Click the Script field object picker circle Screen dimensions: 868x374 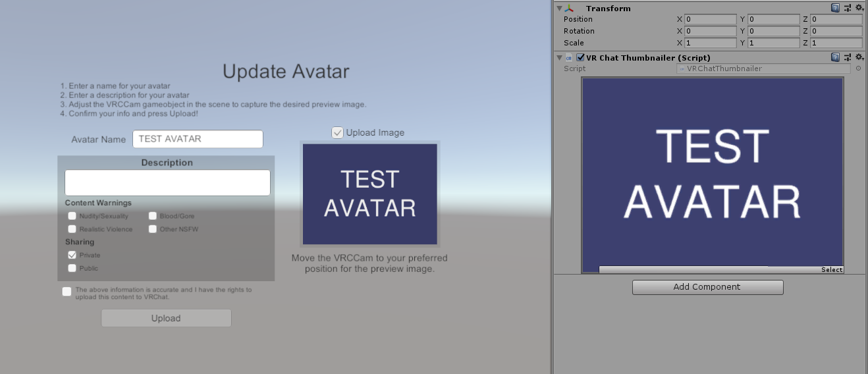click(x=858, y=68)
